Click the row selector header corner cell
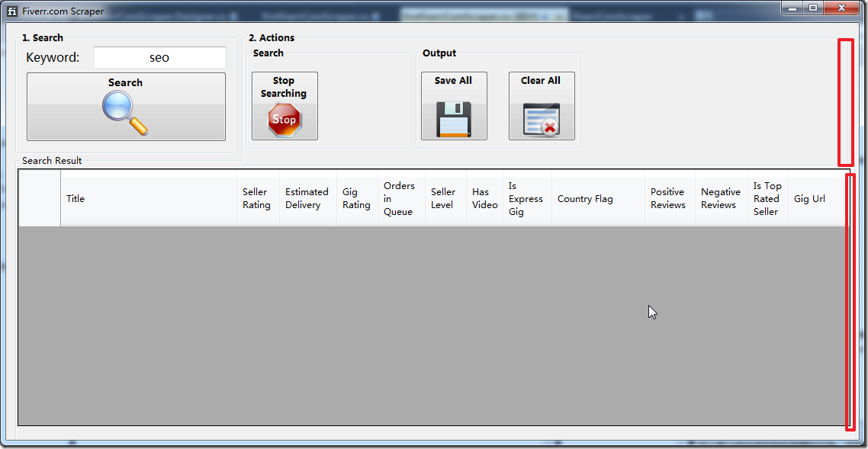The image size is (868, 449). point(40,198)
